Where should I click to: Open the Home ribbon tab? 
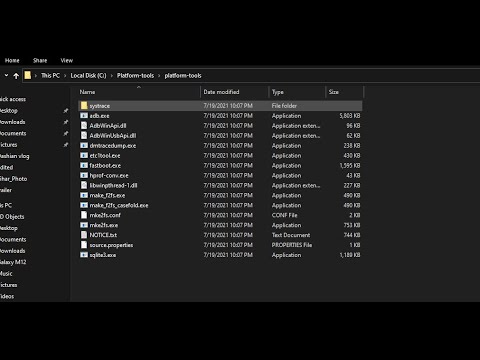pyautogui.click(x=12, y=60)
